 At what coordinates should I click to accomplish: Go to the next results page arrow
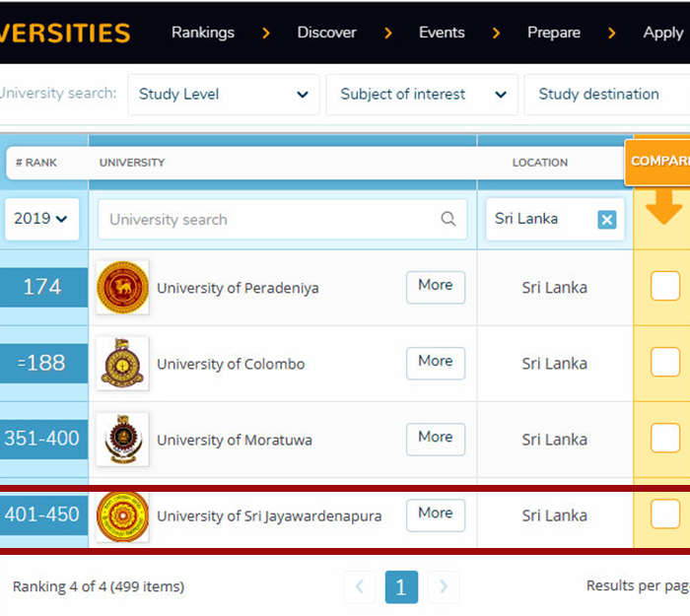pyautogui.click(x=443, y=587)
